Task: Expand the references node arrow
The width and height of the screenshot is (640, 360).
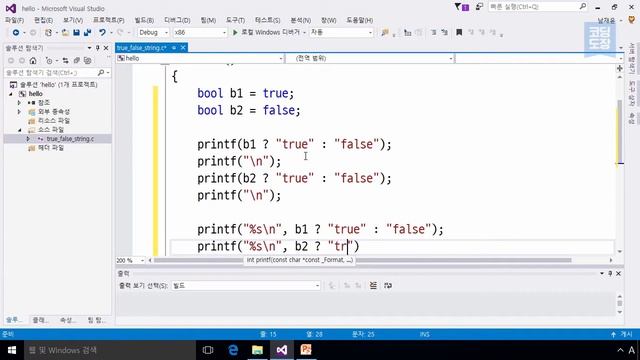Action: click(x=19, y=103)
